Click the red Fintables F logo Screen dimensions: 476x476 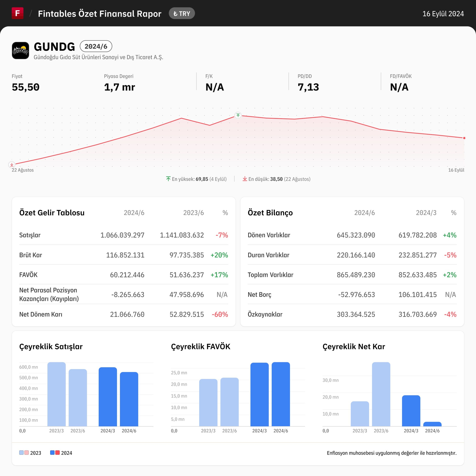coord(17,13)
